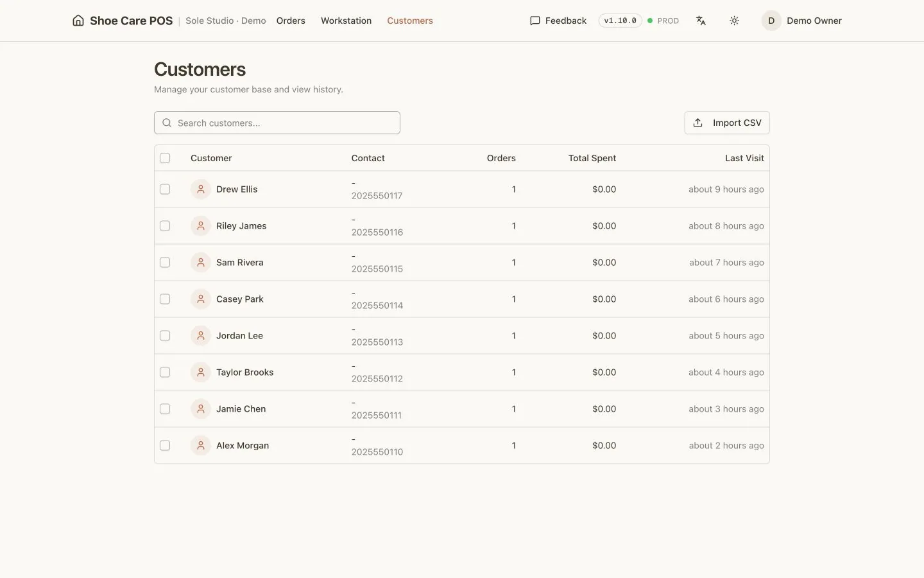Click the magnifier icon in the search box
This screenshot has width=924, height=578.
point(167,123)
